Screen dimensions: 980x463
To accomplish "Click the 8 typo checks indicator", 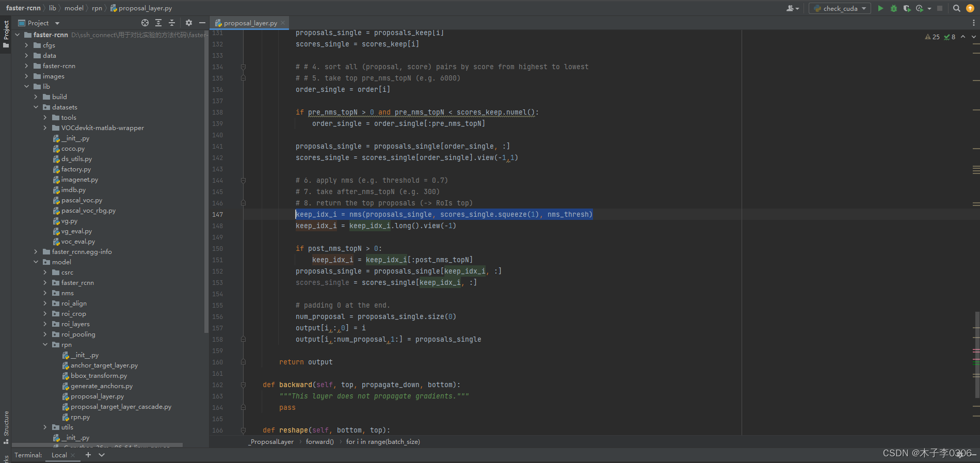I will pos(950,37).
